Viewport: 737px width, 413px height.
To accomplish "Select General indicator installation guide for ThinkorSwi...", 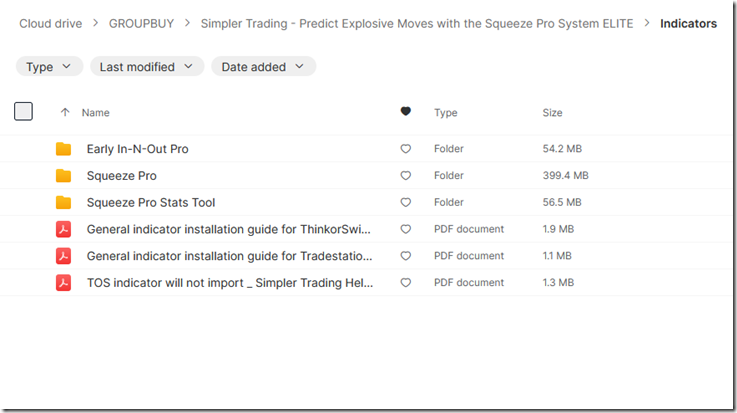I will [x=229, y=229].
